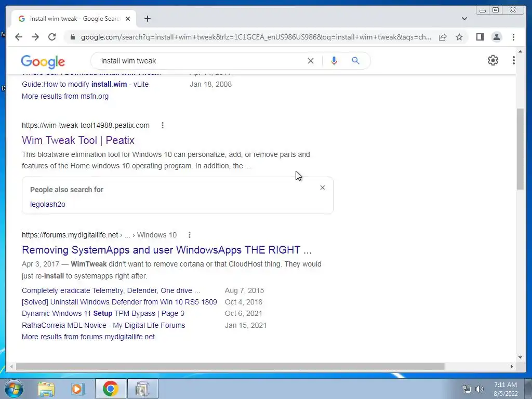Image resolution: width=532 pixels, height=399 pixels.
Task: Open 'More results from forums.mydigitallife.net'
Action: coord(88,337)
